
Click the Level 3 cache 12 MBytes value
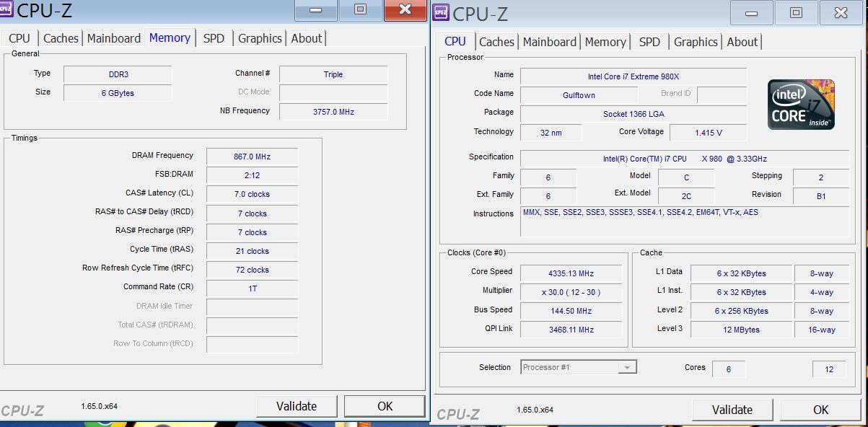(741, 330)
